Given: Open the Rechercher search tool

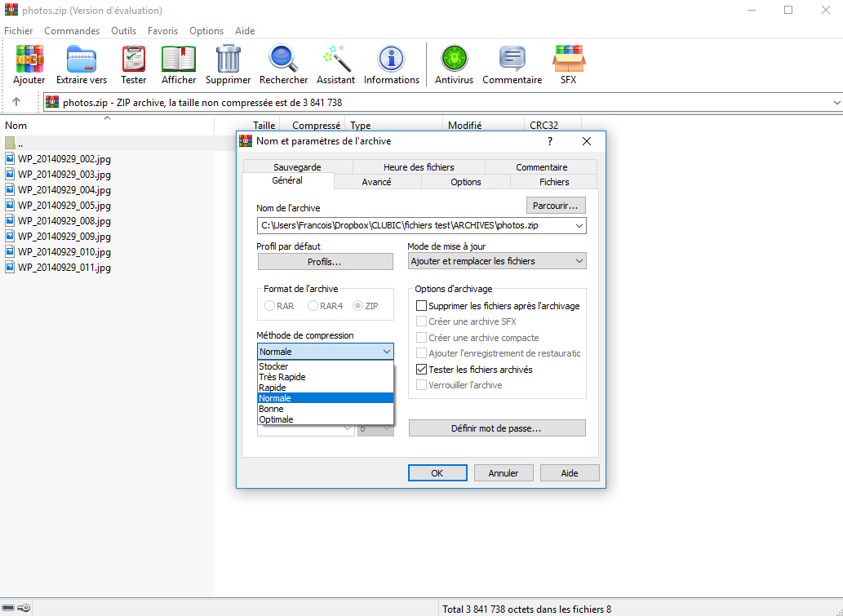Looking at the screenshot, I should pos(283,64).
